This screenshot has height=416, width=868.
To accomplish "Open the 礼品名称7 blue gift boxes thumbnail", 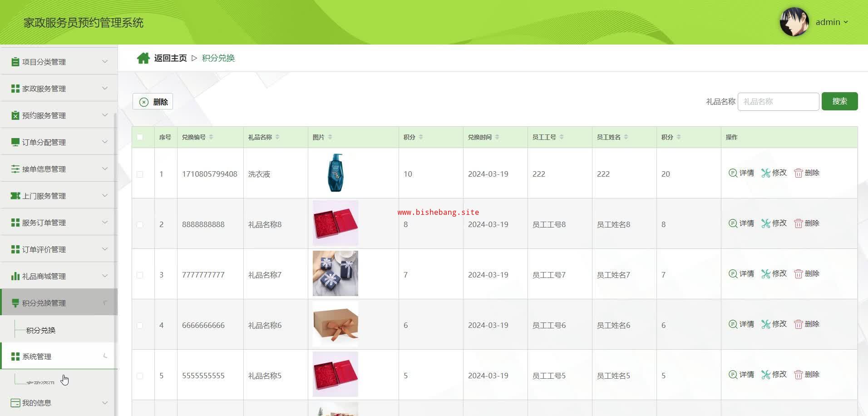I will 335,273.
